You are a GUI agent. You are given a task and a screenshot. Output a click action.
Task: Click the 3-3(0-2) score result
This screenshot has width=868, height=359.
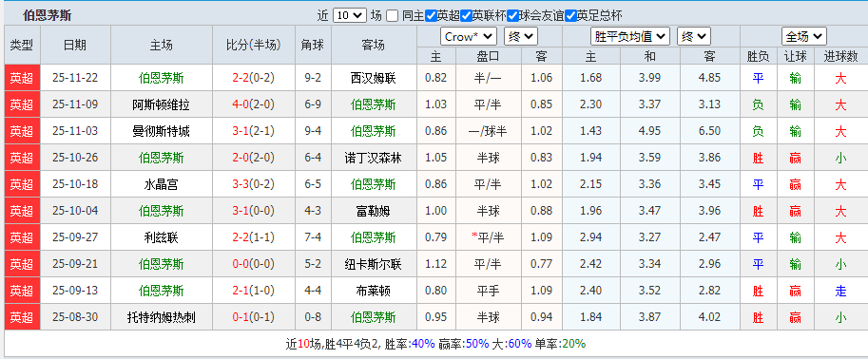254,184
